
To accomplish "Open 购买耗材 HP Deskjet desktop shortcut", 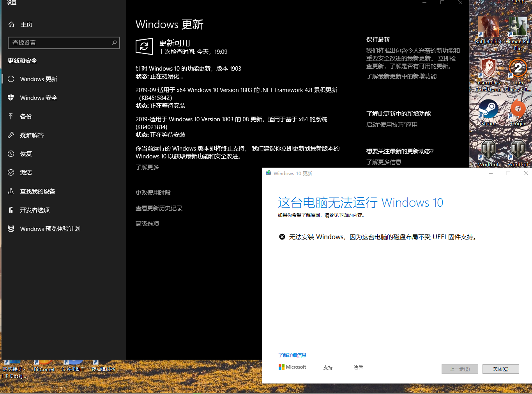I will click(14, 369).
